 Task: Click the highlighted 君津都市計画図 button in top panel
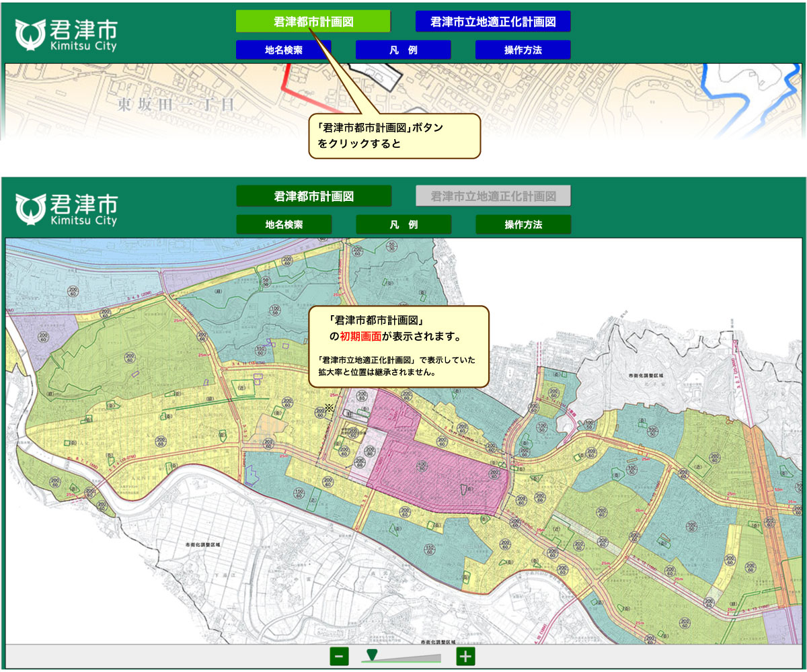point(313,22)
